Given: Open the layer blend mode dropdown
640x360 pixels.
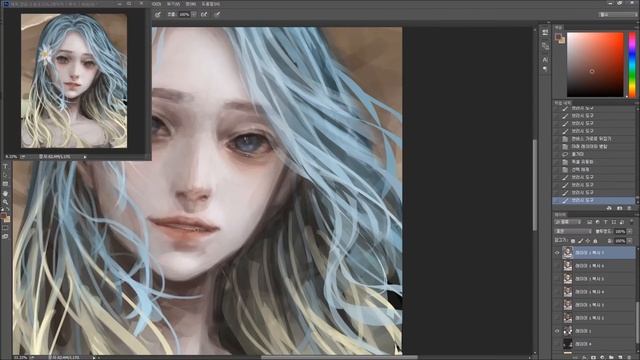Looking at the screenshot, I should [573, 231].
